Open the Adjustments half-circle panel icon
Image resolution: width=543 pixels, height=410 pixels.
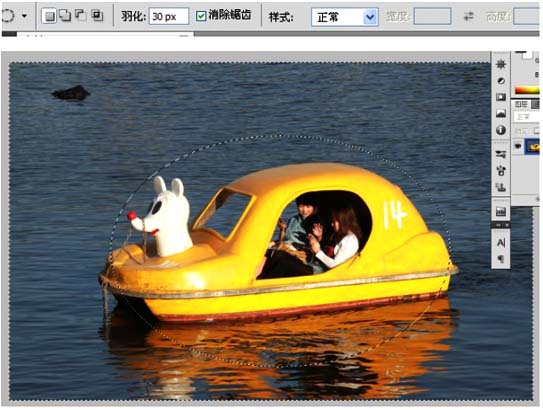pyautogui.click(x=501, y=81)
